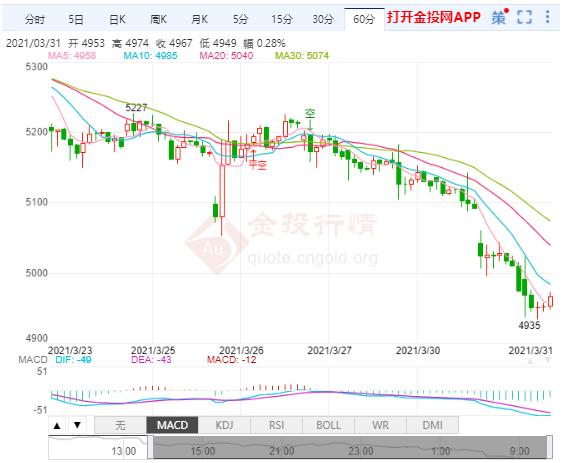Open the 打开金投网APP link
This screenshot has width=566, height=463.
click(434, 17)
